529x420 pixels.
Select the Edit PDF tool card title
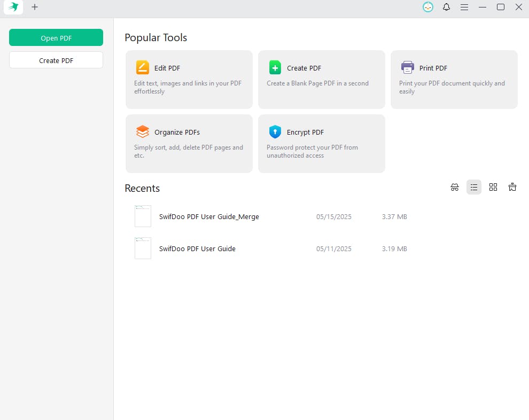(x=167, y=68)
